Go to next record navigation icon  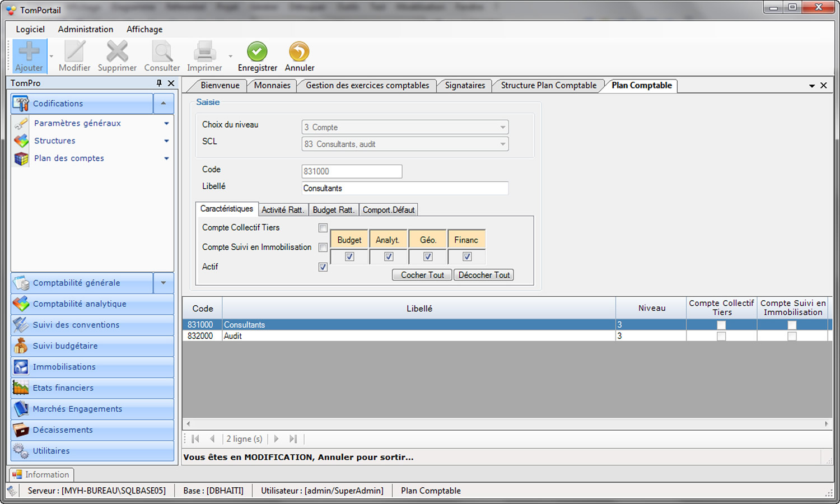pyautogui.click(x=276, y=439)
